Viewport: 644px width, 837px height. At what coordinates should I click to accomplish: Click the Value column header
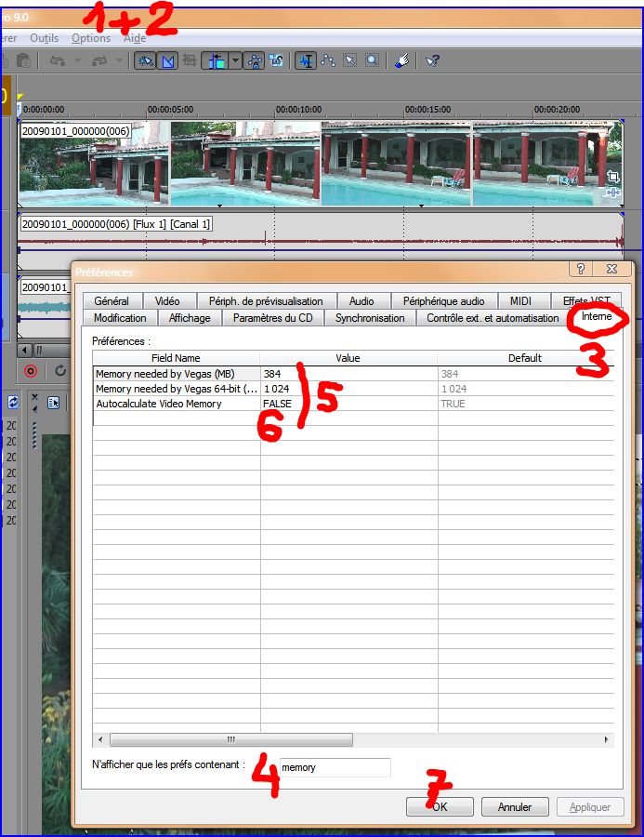click(x=348, y=358)
